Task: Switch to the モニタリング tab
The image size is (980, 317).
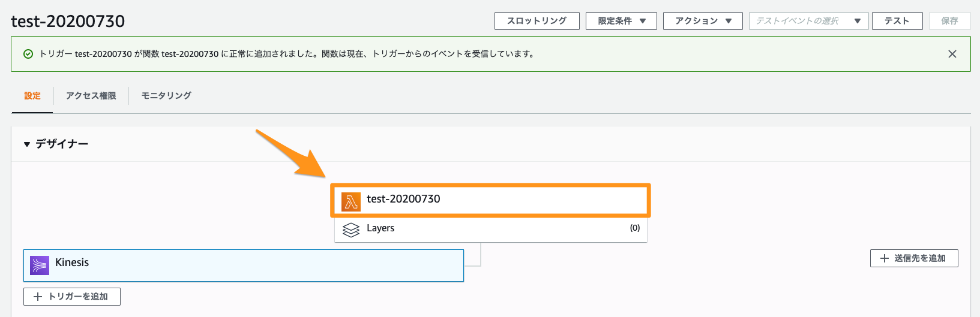Action: click(x=166, y=96)
